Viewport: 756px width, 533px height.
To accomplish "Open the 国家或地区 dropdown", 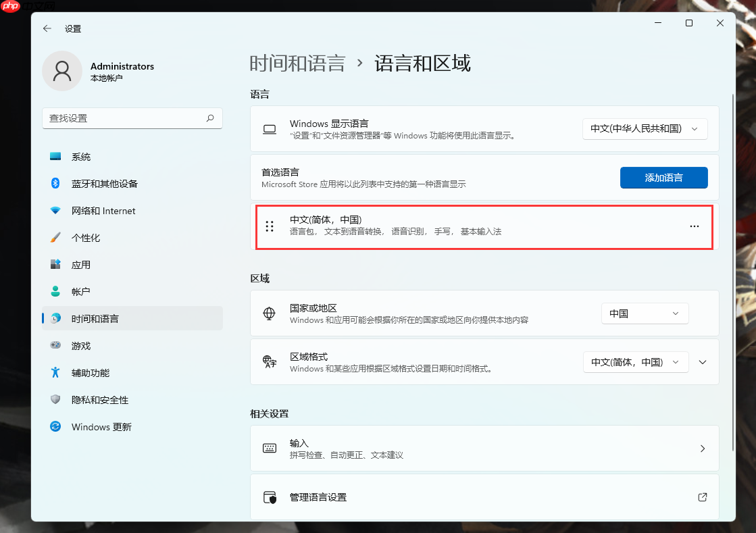I will pos(645,313).
